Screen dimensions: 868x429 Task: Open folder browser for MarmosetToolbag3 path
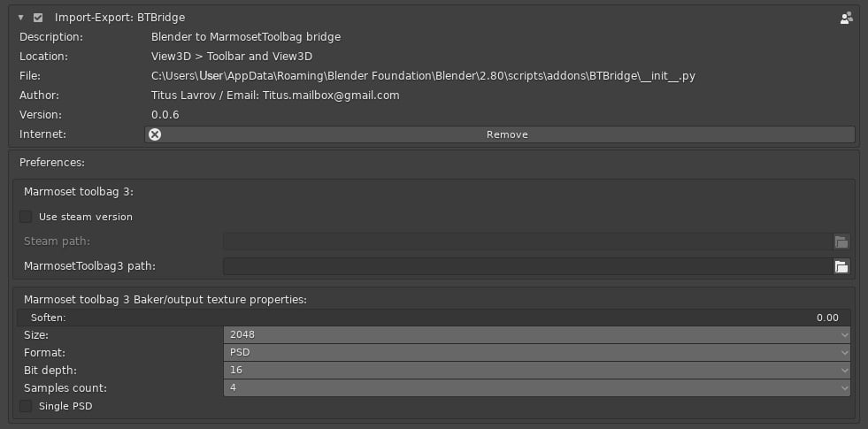[x=841, y=266]
